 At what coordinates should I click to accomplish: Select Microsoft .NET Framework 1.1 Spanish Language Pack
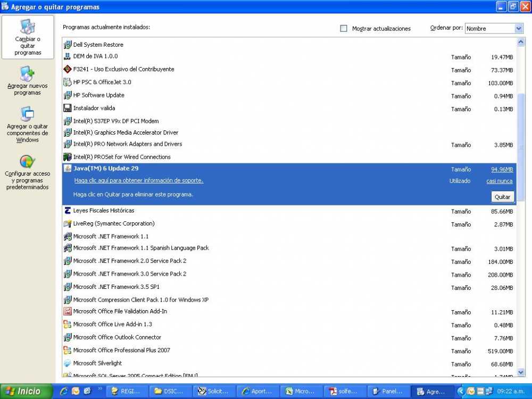tap(290, 248)
